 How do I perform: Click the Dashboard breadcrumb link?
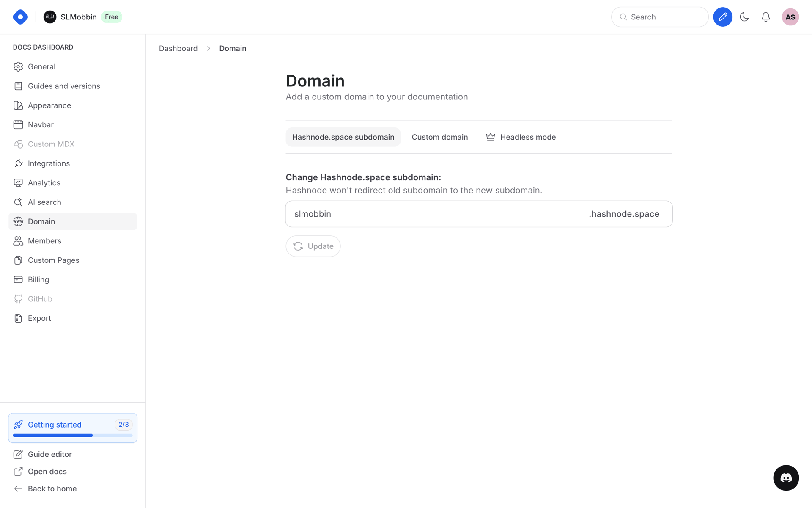pyautogui.click(x=178, y=48)
